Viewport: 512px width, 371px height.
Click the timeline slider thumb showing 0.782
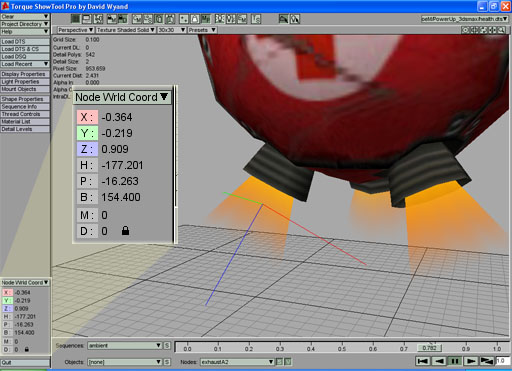pyautogui.click(x=430, y=348)
